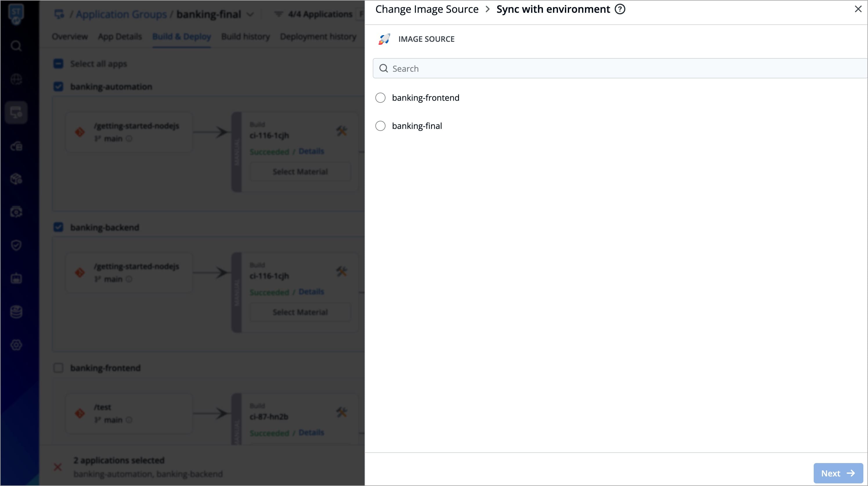Click the search icon in the left sidebar

[16, 46]
